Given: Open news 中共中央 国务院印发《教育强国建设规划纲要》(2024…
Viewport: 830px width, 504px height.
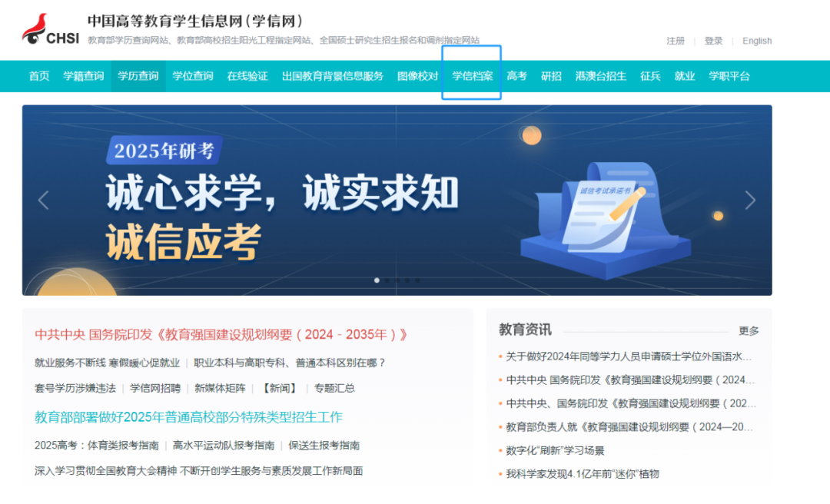Looking at the screenshot, I should coord(630,380).
